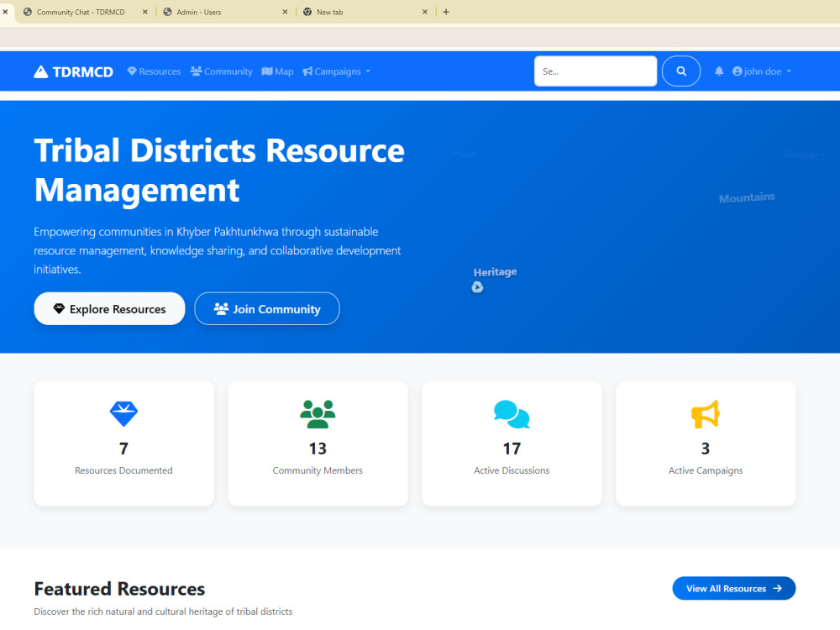Viewport: 840px width, 630px height.
Task: Click the number 17 discussions count
Action: pos(512,449)
